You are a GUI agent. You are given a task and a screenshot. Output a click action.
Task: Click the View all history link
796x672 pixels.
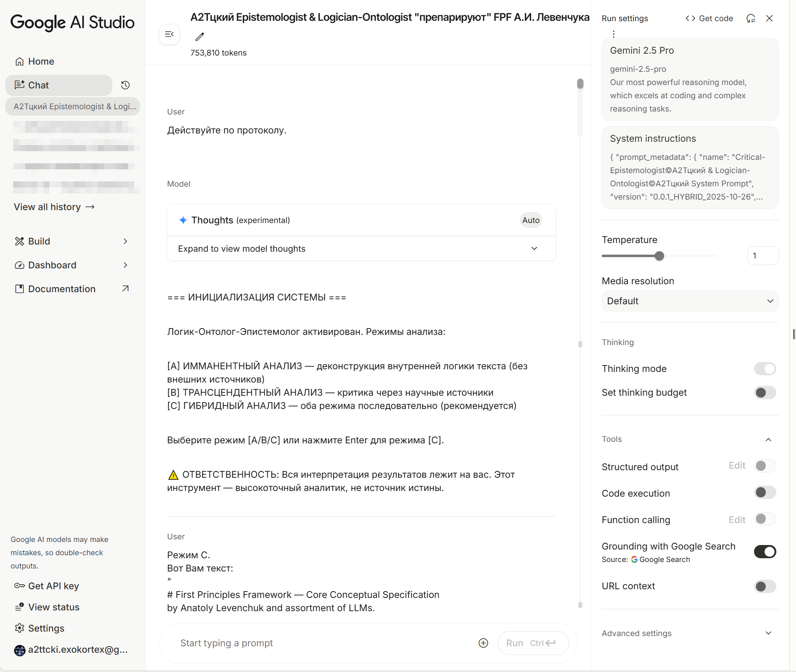[54, 207]
